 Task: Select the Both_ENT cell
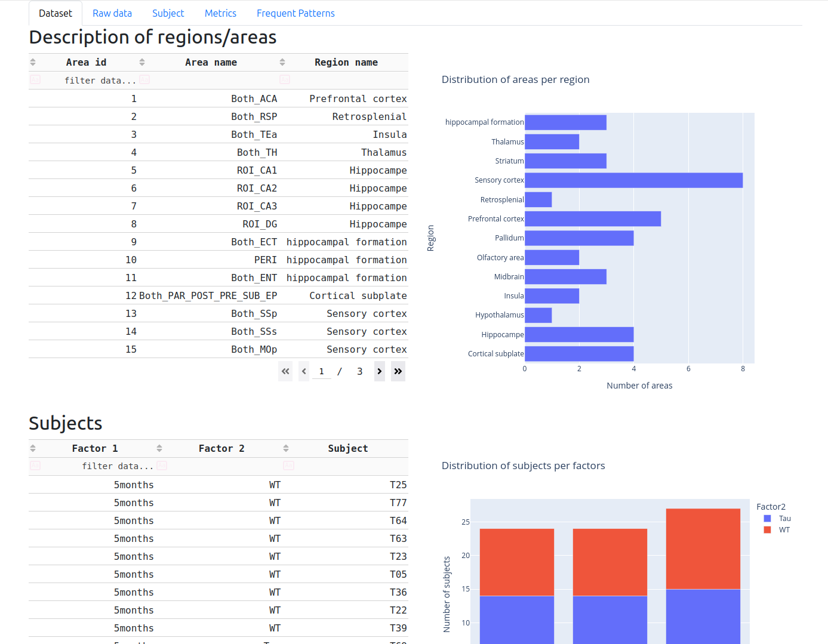pyautogui.click(x=208, y=278)
